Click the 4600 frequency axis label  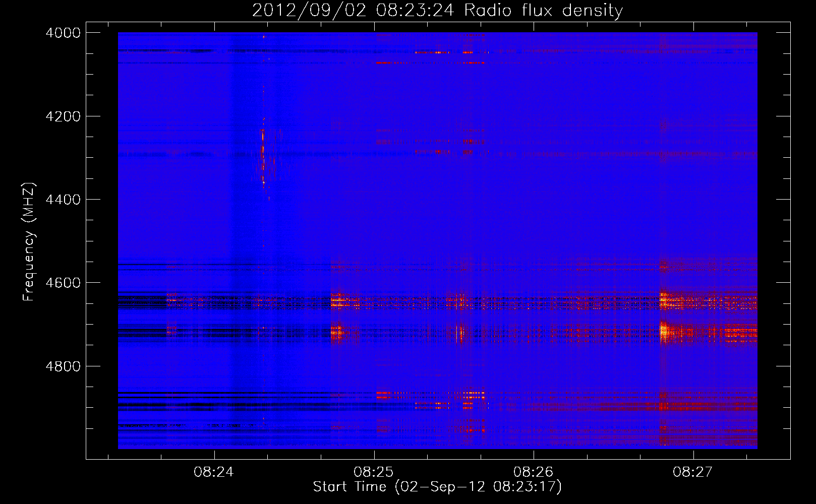pyautogui.click(x=63, y=283)
